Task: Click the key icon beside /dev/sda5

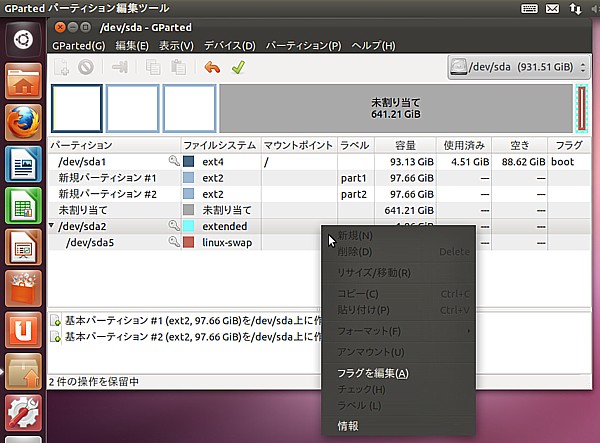Action: click(174, 242)
